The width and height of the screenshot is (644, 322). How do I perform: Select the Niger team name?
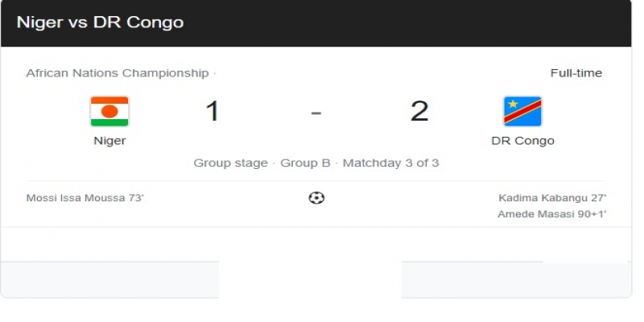[x=109, y=141]
